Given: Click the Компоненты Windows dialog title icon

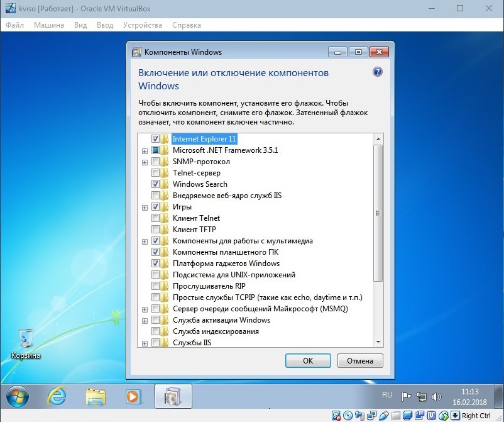Looking at the screenshot, I should (136, 52).
